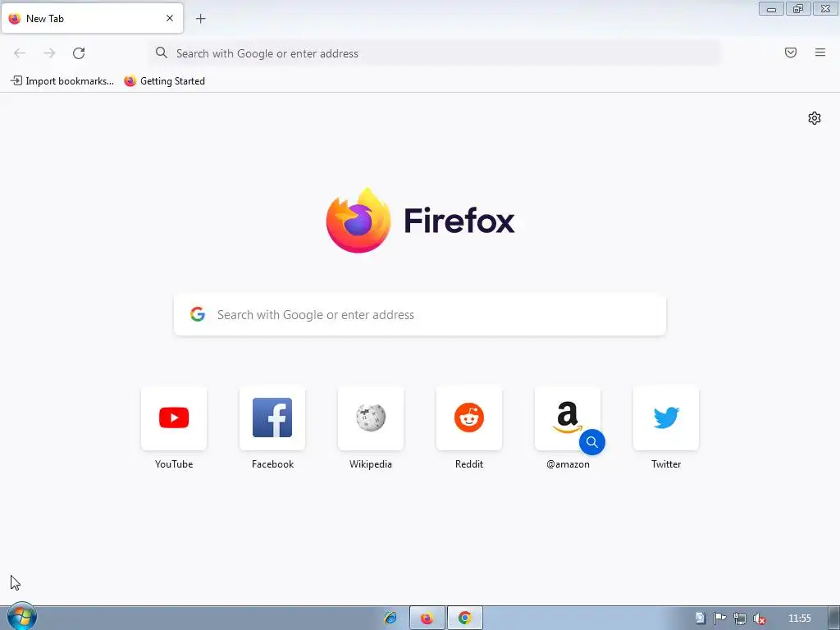Click the back navigation arrow
Image resolution: width=840 pixels, height=630 pixels.
[20, 53]
